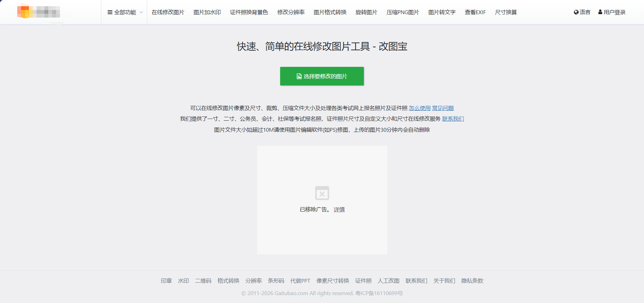Open the 隐私条款 footer link
The height and width of the screenshot is (303, 644).
[472, 281]
